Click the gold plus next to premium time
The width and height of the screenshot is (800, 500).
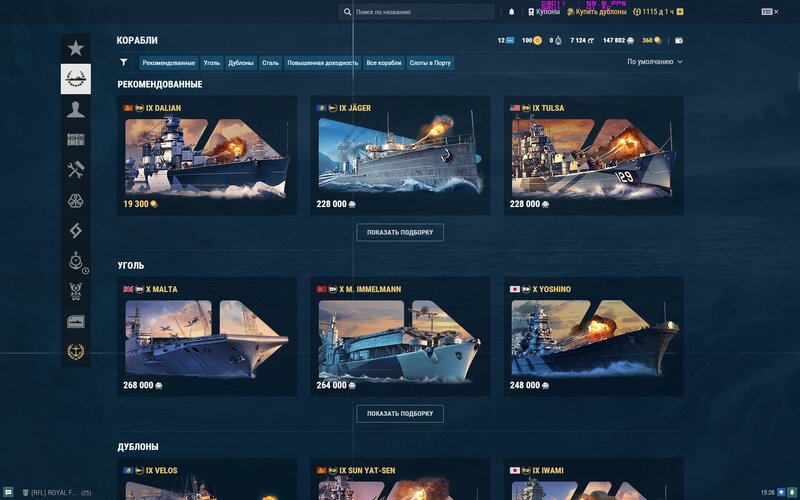(680, 12)
